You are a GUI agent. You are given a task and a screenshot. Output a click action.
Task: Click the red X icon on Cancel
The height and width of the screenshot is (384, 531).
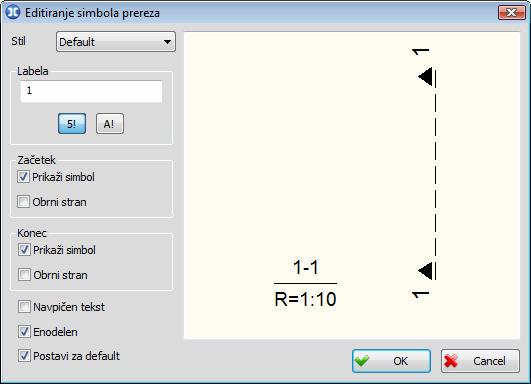tap(451, 361)
